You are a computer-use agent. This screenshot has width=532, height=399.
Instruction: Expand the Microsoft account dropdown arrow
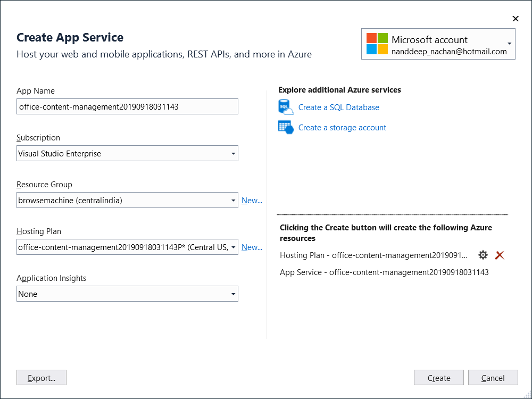509,44
